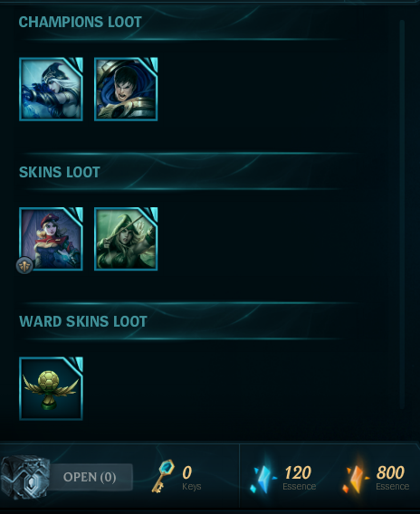Click the 0 Keys counter
420x514 pixels.
(192, 478)
